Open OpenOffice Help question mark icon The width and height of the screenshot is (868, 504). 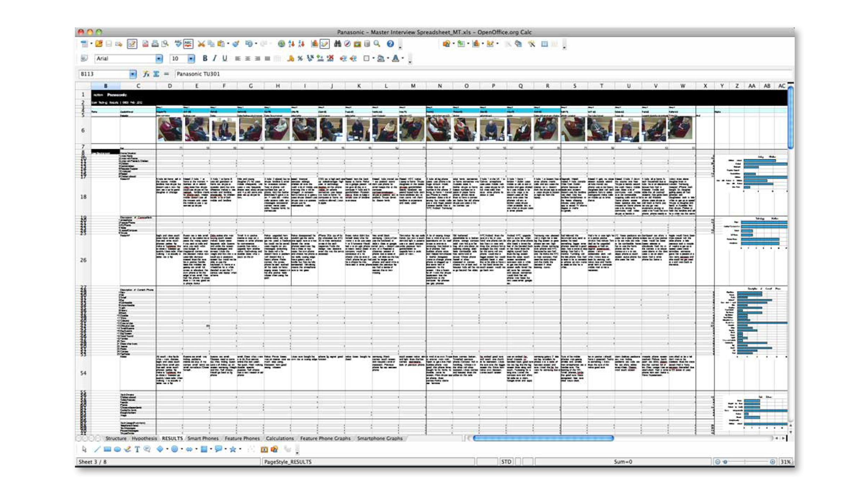390,44
